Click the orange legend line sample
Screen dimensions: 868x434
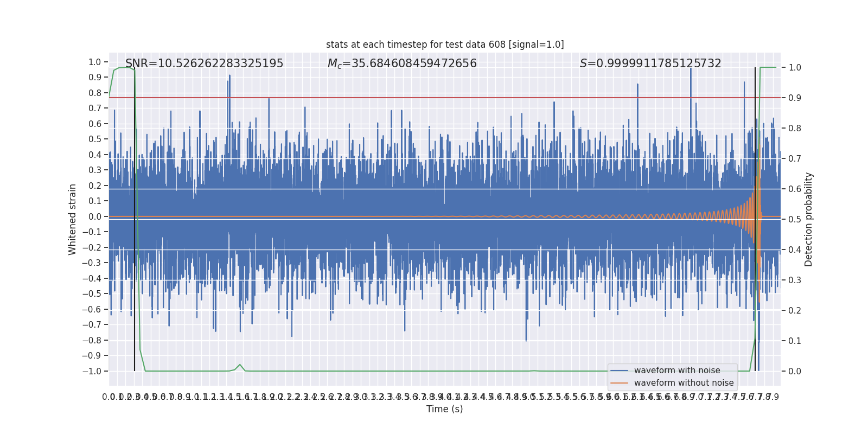click(x=619, y=383)
